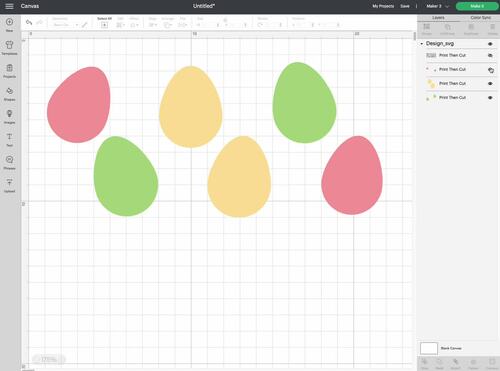This screenshot has height=371, width=500.
Task: Open the hamburger main menu
Action: 9,6
